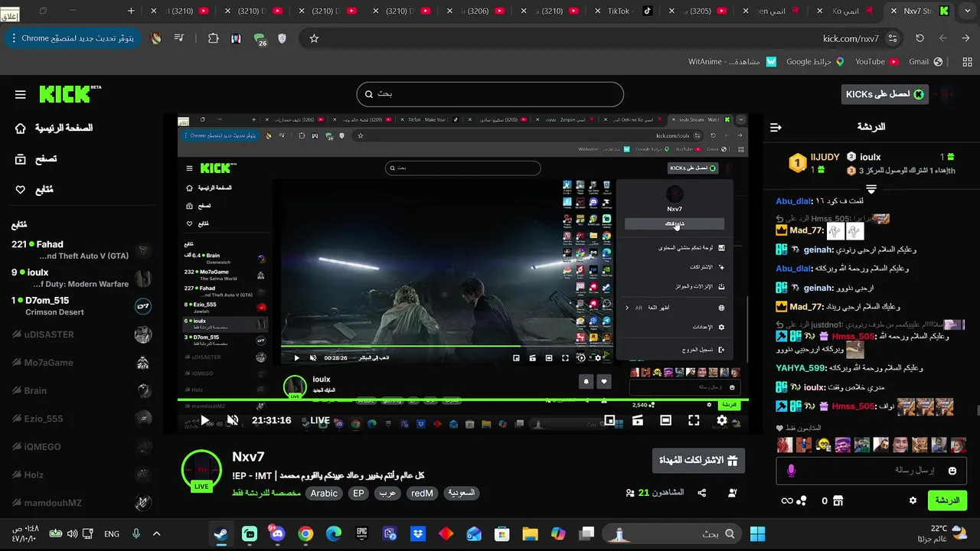Open the chat shop icon
This screenshot has height=551, width=980.
(838, 500)
